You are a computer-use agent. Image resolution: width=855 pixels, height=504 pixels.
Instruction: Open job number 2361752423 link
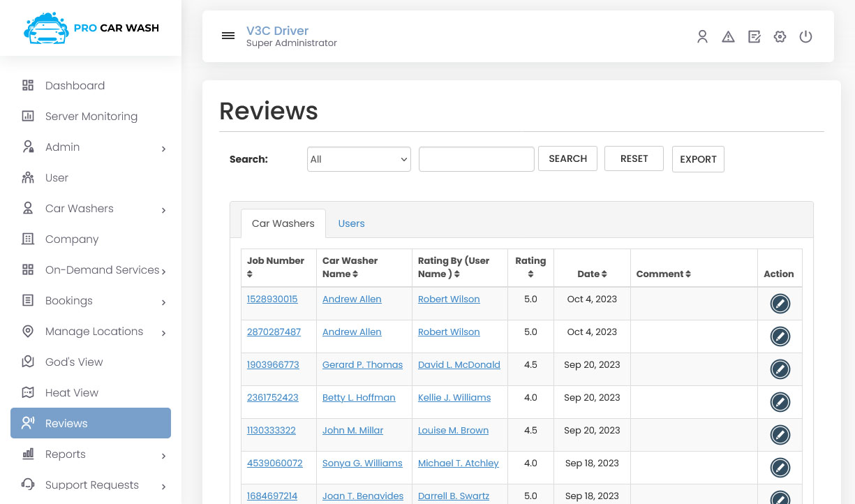click(x=272, y=397)
